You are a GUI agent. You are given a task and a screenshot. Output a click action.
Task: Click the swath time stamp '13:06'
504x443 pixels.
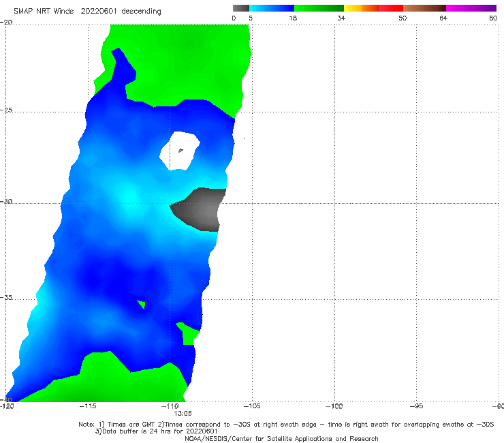coord(183,414)
